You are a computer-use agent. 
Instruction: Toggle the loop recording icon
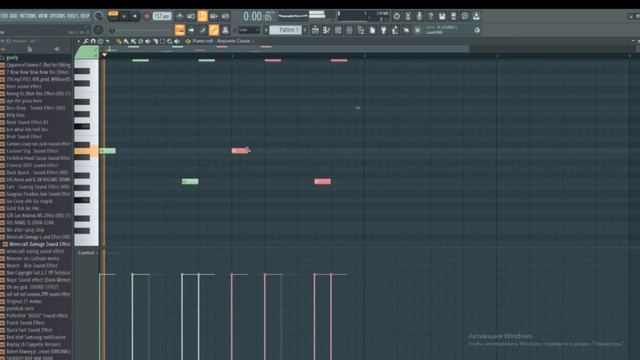pyautogui.click(x=225, y=16)
